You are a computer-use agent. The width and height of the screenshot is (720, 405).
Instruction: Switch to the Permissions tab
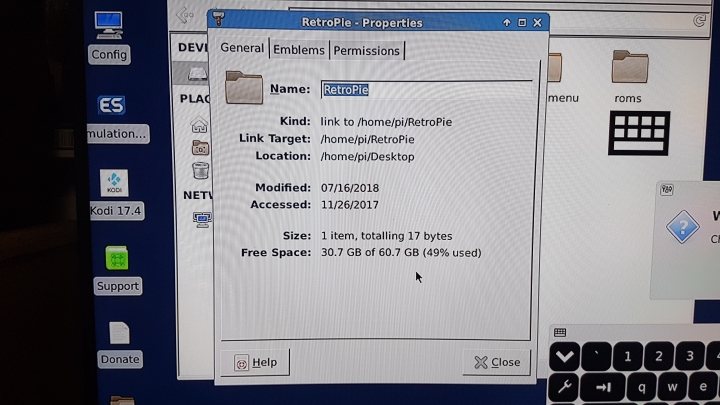tap(366, 51)
